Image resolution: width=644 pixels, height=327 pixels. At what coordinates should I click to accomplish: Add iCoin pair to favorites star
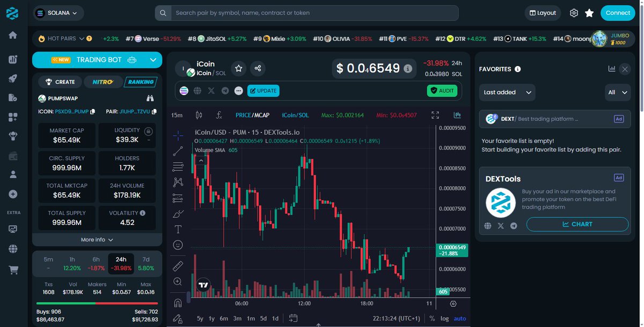click(239, 68)
